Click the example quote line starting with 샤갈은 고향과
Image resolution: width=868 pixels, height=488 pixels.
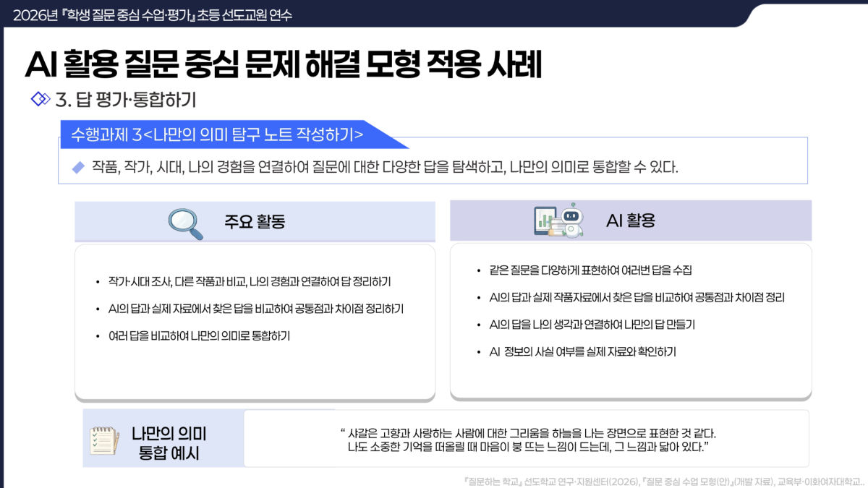527,433
